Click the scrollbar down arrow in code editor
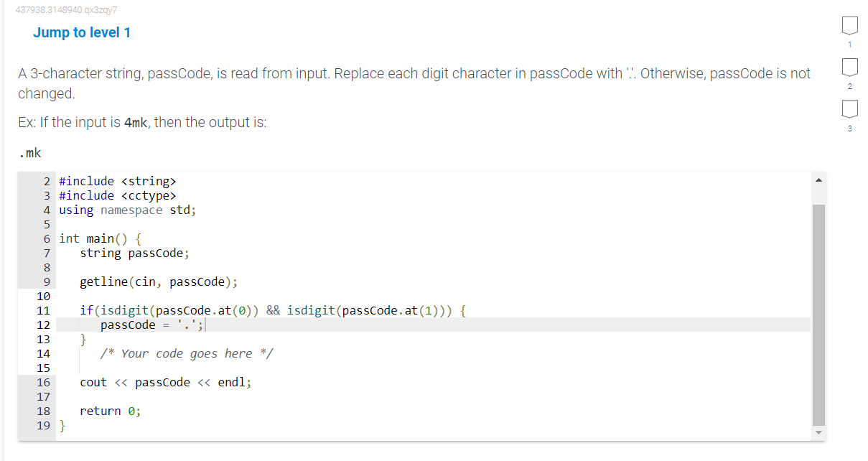The height and width of the screenshot is (461, 868). click(818, 432)
